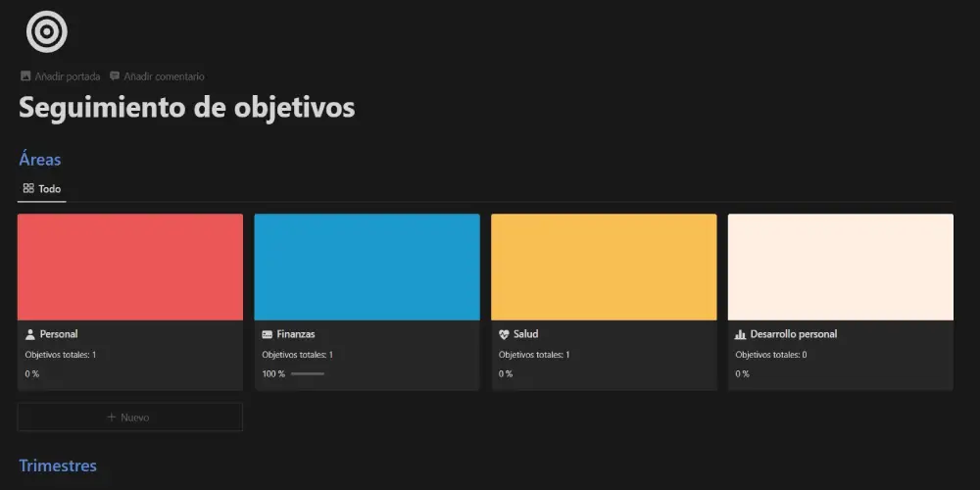980x490 pixels.
Task: Click the chart icon by Desarrollo personal
Action: pyautogui.click(x=741, y=334)
